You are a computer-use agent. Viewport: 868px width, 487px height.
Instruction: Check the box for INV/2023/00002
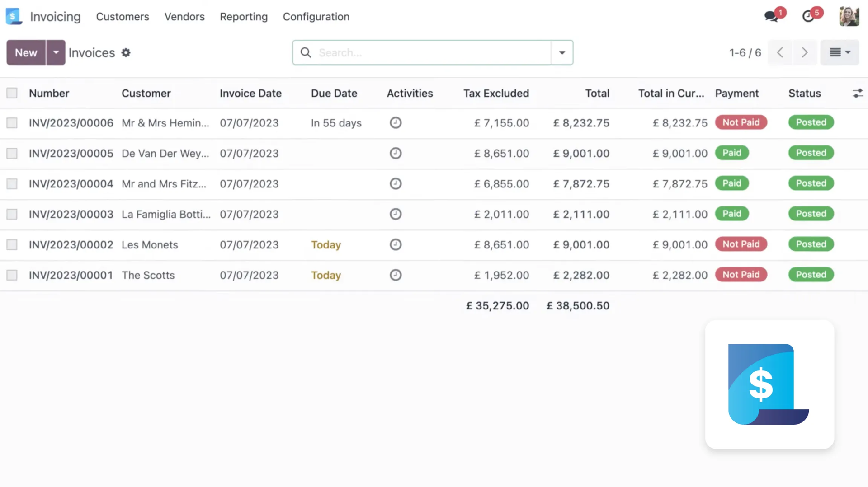coord(12,244)
